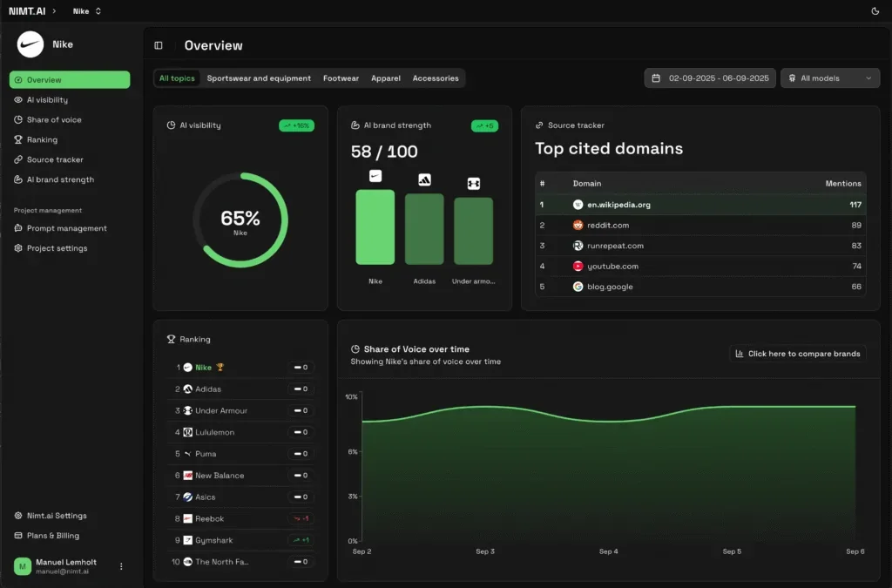
Task: Click the 02-09-2025 date range field
Action: tap(718, 78)
